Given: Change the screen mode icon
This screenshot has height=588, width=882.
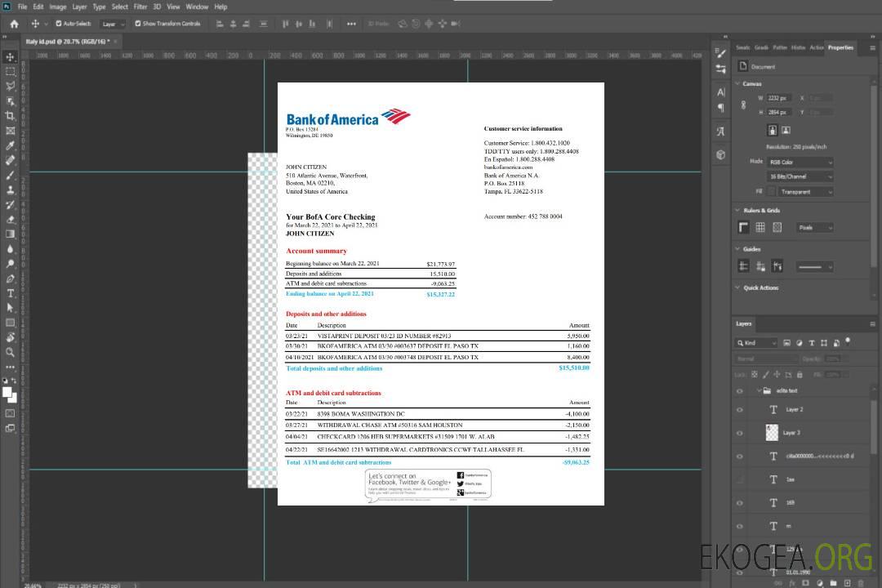Looking at the screenshot, I should pos(10,428).
